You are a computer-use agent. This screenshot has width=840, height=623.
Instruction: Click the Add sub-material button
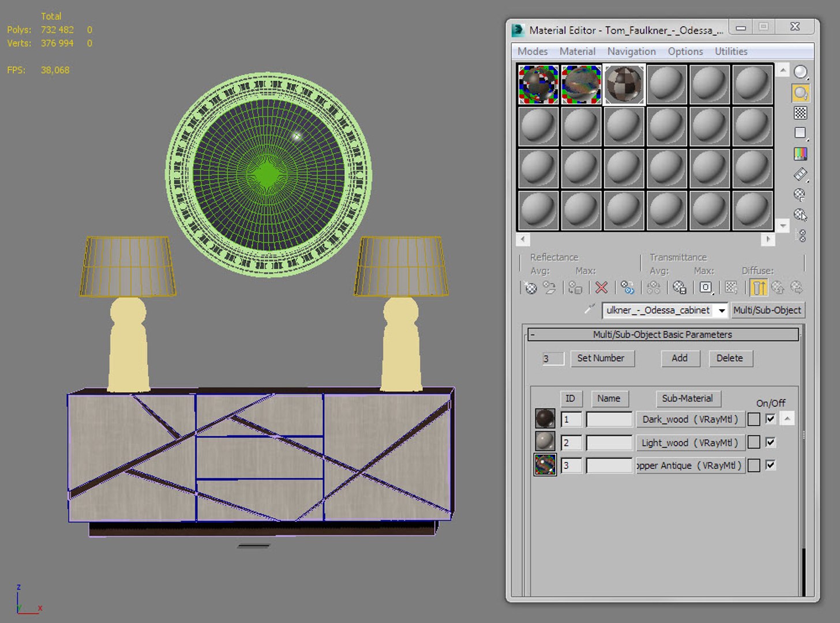[x=680, y=358]
